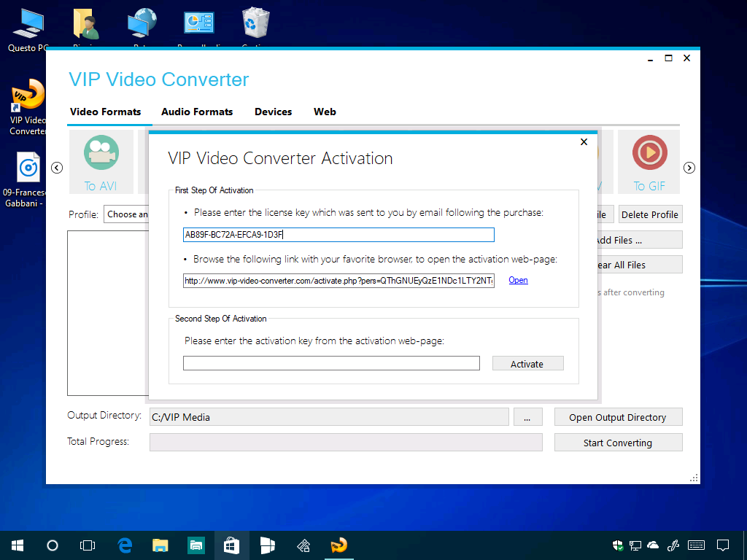Select the To GIF format icon
The image size is (747, 560).
pyautogui.click(x=649, y=162)
